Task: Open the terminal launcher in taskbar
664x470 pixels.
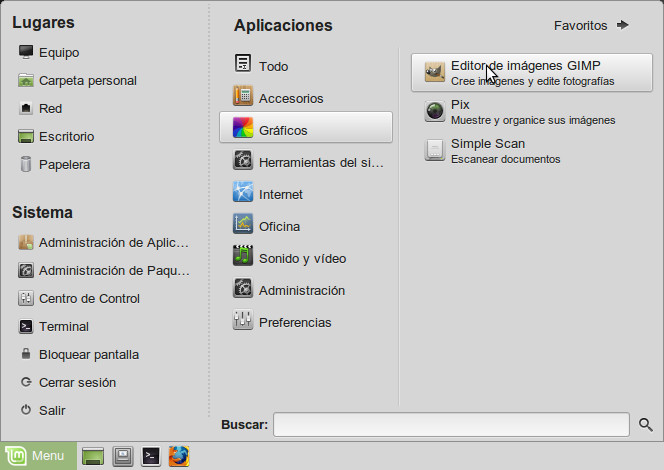Action: 151,456
